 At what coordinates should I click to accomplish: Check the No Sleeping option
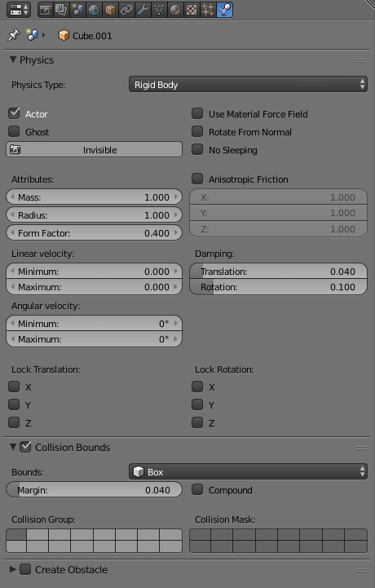(197, 149)
